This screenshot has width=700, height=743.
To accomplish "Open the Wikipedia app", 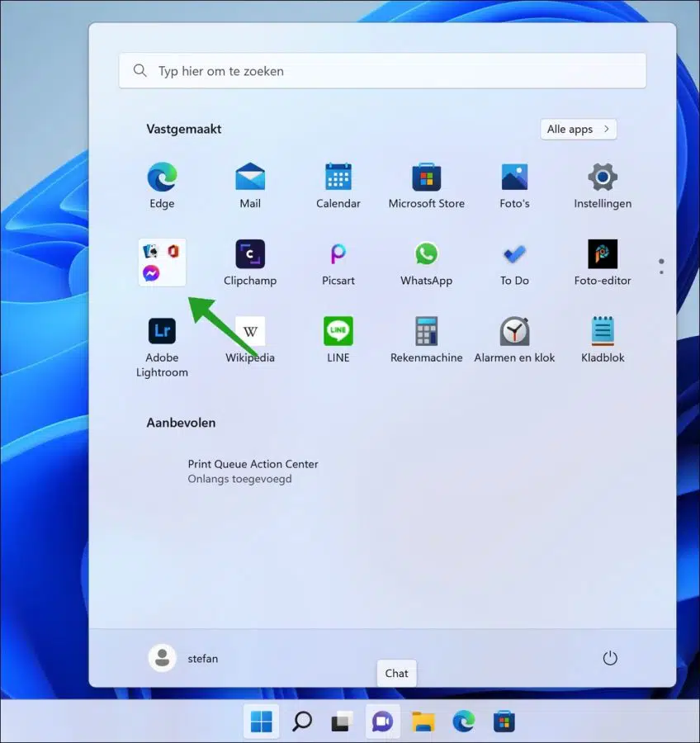I will pyautogui.click(x=250, y=340).
